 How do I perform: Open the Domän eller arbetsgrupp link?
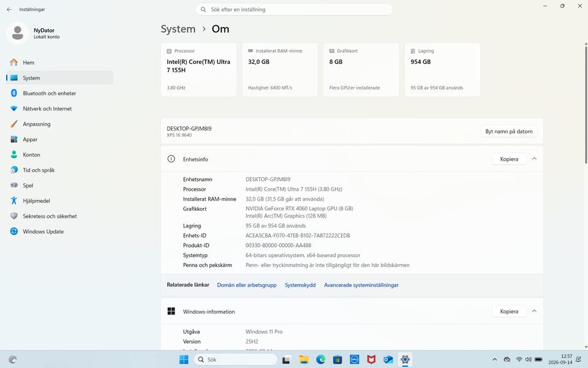[x=247, y=285]
